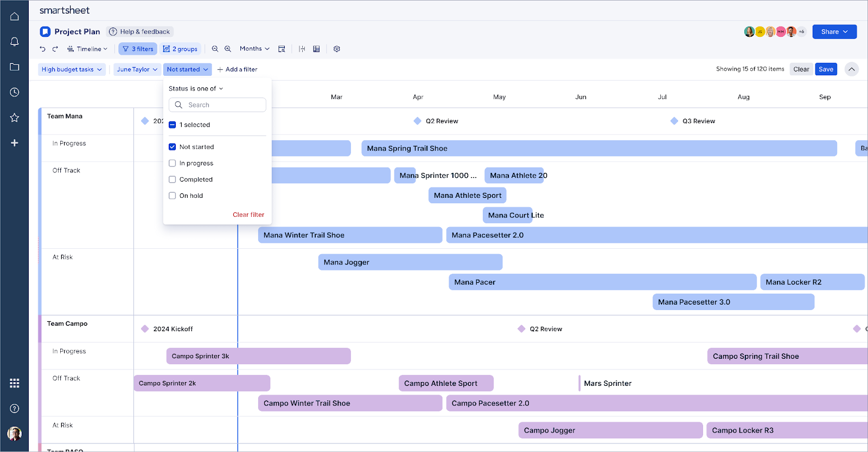Viewport: 868px width, 452px height.
Task: Open Browse folder icon in sidebar
Action: [x=15, y=67]
